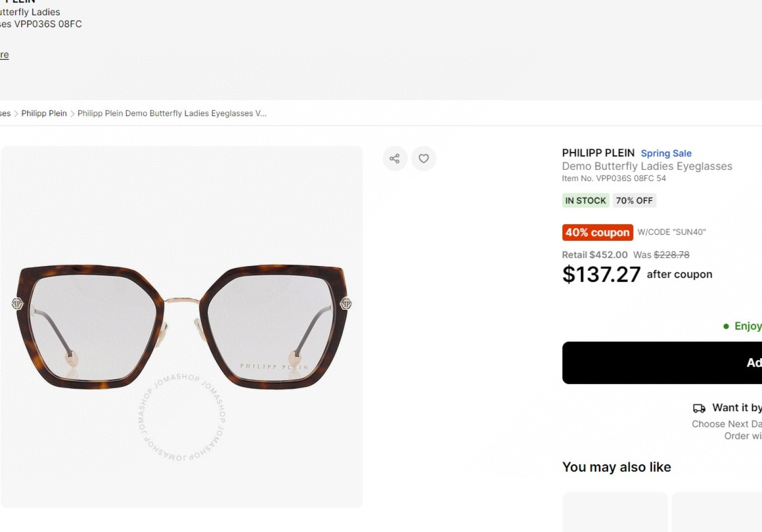This screenshot has height=532, width=762.
Task: Click the coupon code "SUN40" text
Action: click(x=671, y=232)
